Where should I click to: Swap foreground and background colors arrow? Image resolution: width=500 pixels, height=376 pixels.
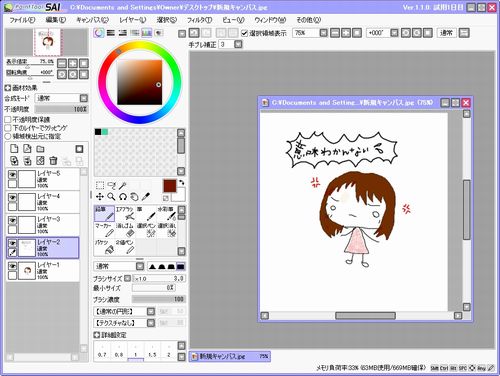tap(182, 183)
